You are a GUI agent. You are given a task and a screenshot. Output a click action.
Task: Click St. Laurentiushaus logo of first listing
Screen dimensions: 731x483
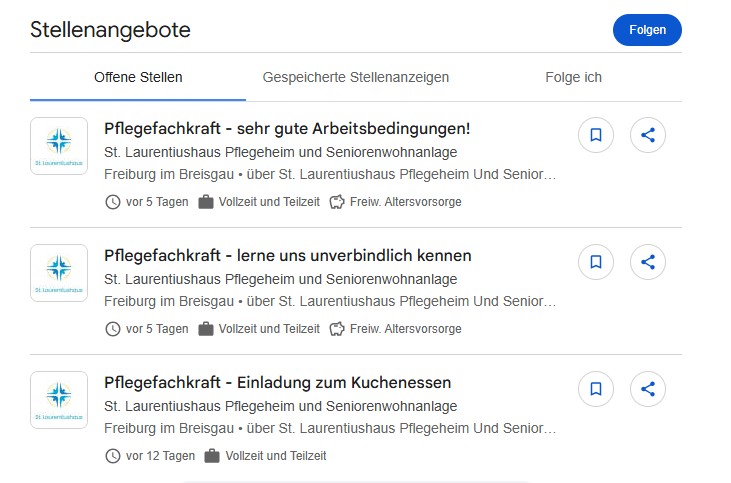59,146
